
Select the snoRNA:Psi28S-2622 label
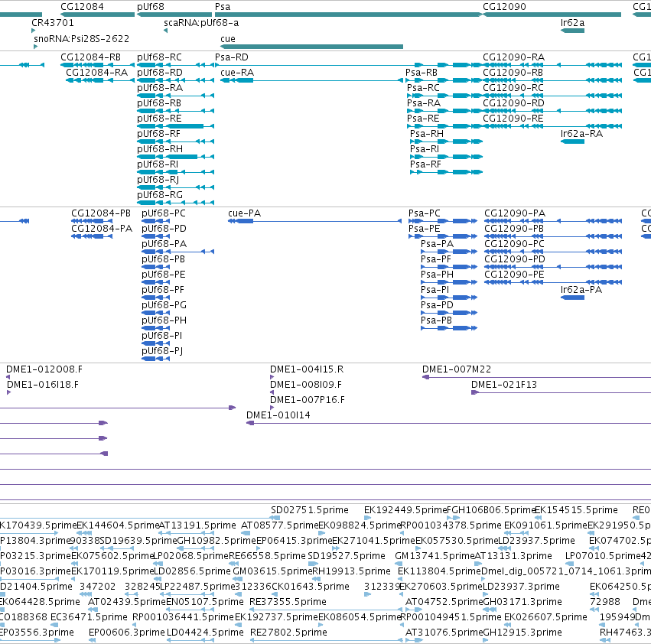click(81, 38)
